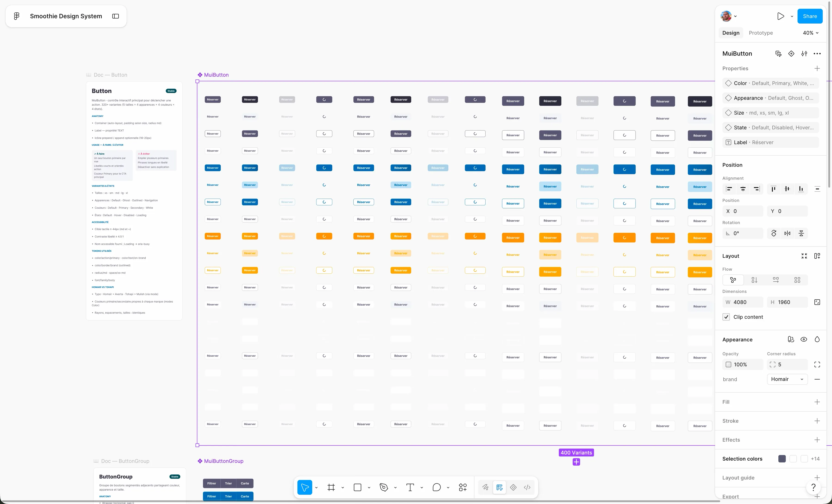Open the component configuration icon

(778, 53)
